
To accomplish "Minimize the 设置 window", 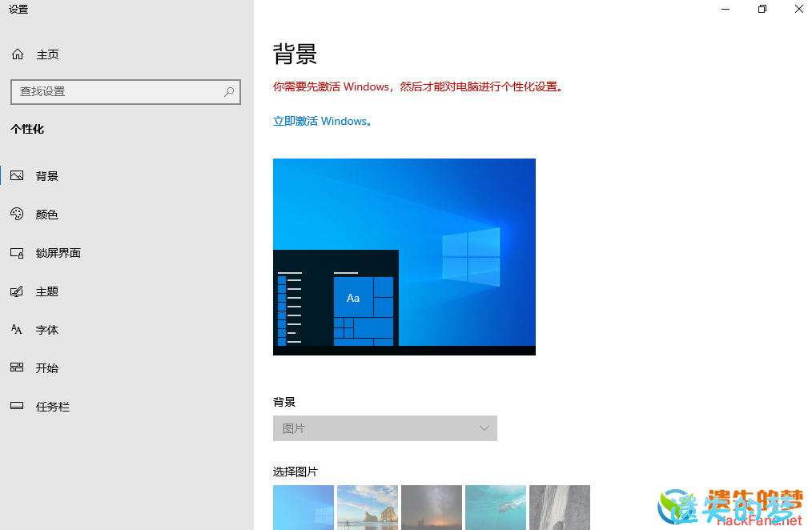I will point(725,9).
